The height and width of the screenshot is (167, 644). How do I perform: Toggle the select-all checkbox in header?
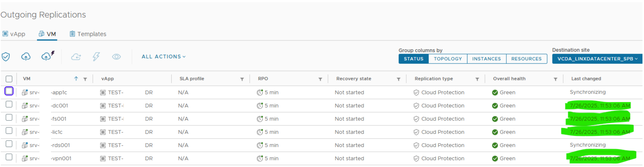[9, 79]
